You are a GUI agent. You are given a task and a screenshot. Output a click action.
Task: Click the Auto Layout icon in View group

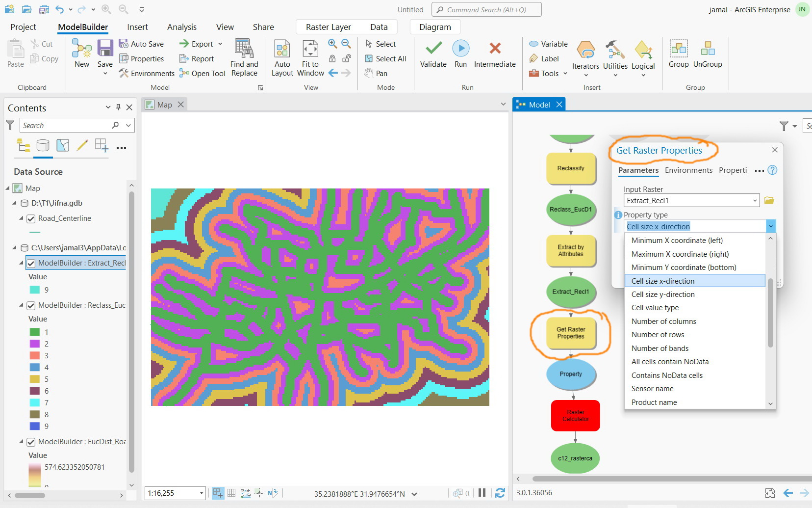(x=282, y=54)
